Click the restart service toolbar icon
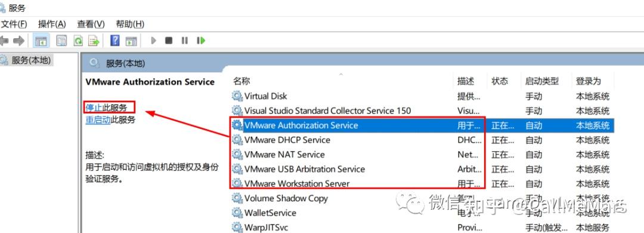The image size is (644, 233). (201, 41)
